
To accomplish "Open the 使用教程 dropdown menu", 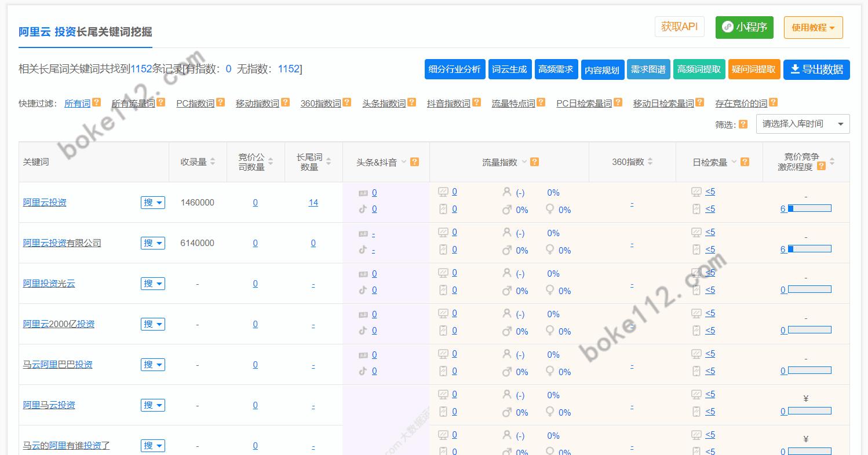I will tap(813, 27).
